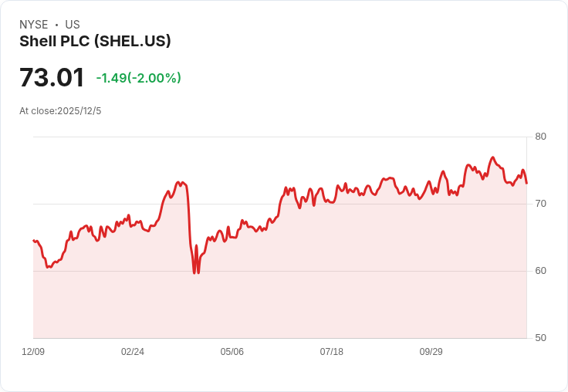568x392 pixels.
Task: Click the 12/09 date label
Action: [33, 351]
